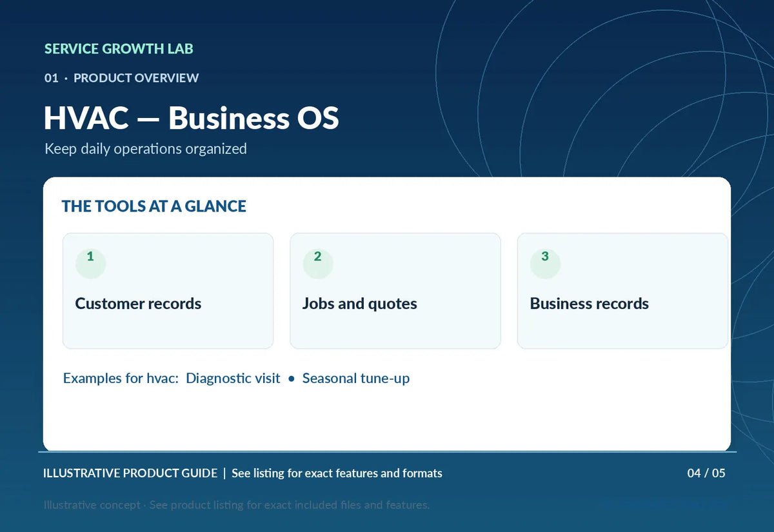Click the HVAC — Business OS title

coord(191,118)
